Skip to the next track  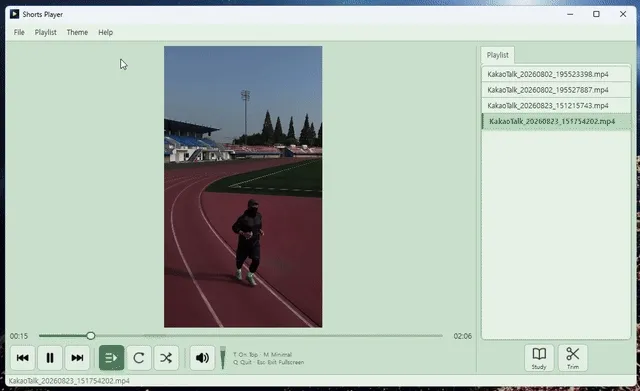pos(77,358)
